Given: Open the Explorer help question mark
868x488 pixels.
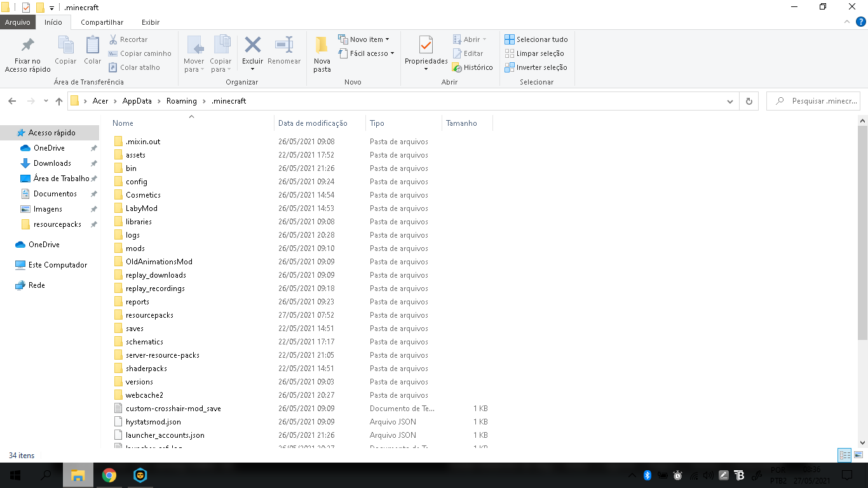Looking at the screenshot, I should pyautogui.click(x=861, y=22).
